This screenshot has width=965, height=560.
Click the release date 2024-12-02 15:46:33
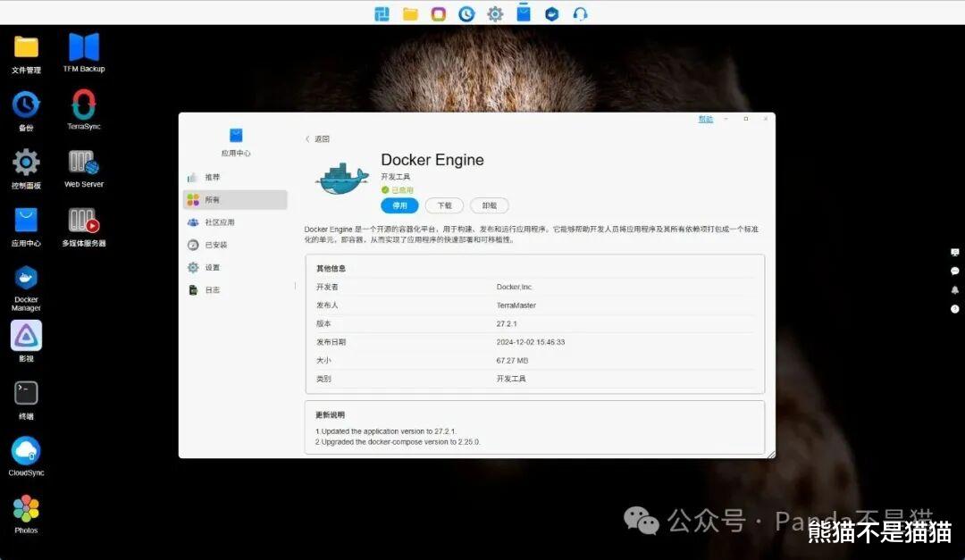531,342
